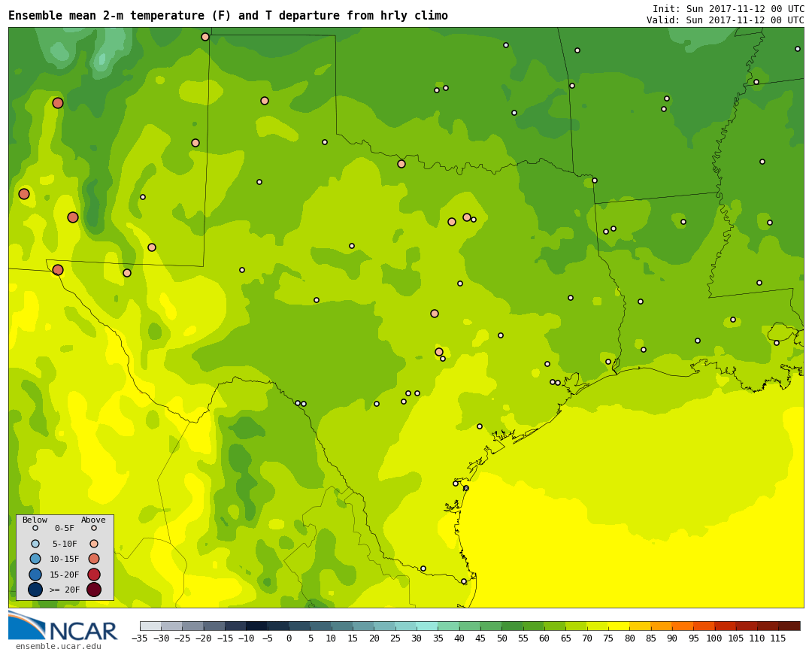This screenshot has width=812, height=655.
Task: Click the "-35" color bar label
Action: pos(140,638)
